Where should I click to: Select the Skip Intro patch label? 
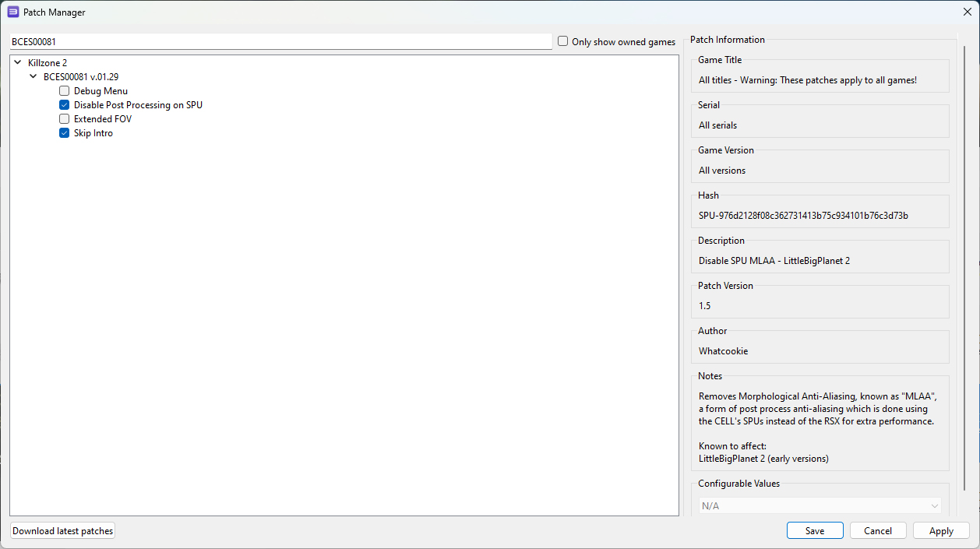(93, 133)
